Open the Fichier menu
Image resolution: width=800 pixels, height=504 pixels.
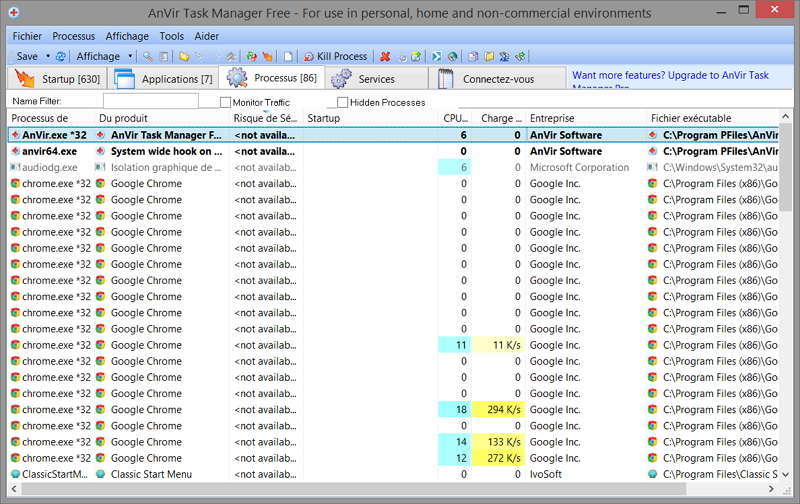click(27, 36)
